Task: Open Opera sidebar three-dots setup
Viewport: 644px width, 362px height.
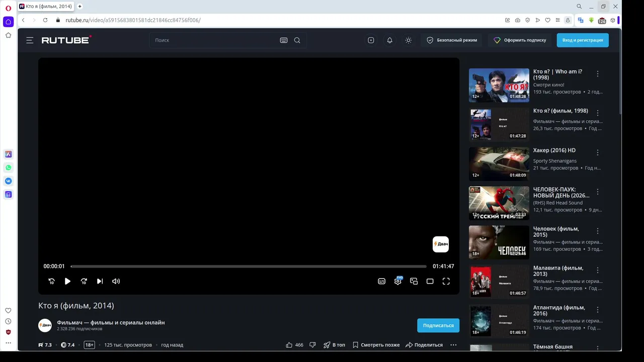Action: 8,343
